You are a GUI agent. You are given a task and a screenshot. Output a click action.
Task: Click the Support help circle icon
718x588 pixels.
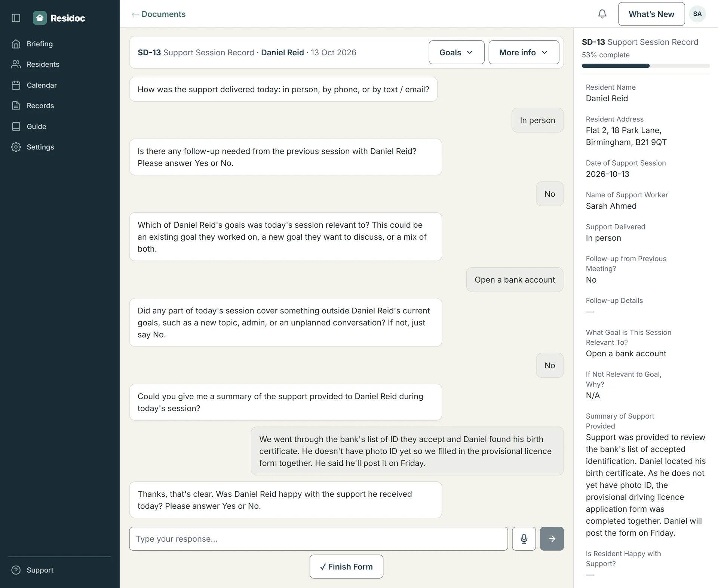[x=16, y=570]
